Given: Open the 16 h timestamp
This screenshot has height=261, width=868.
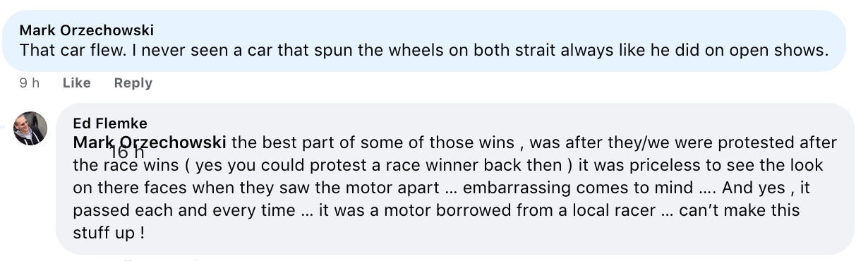Looking at the screenshot, I should [127, 152].
